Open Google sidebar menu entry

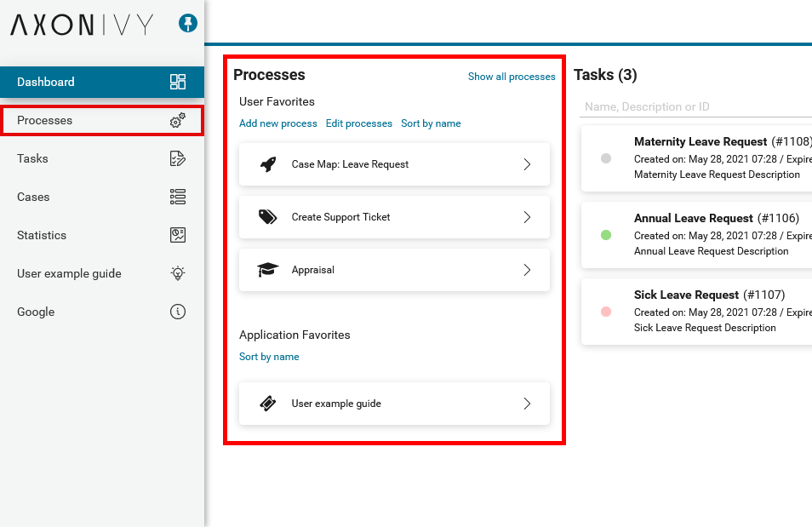(102, 312)
